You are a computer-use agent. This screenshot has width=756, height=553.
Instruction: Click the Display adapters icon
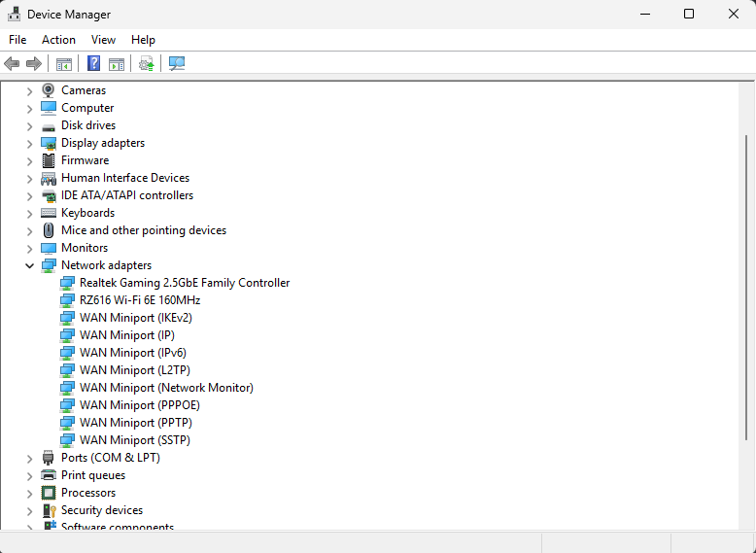tap(49, 143)
